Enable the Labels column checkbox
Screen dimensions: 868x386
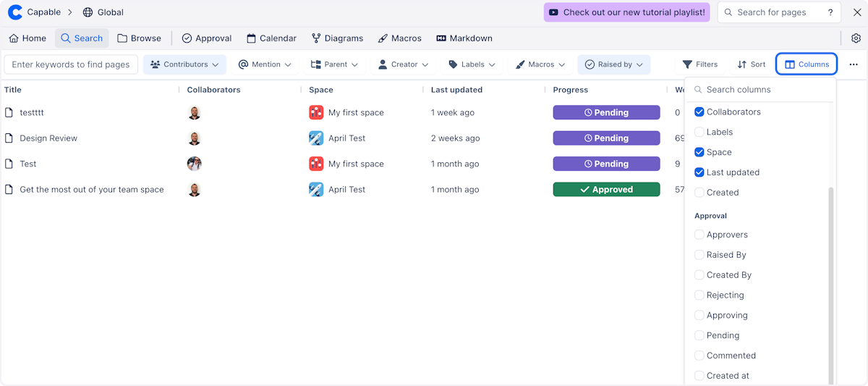coord(699,133)
